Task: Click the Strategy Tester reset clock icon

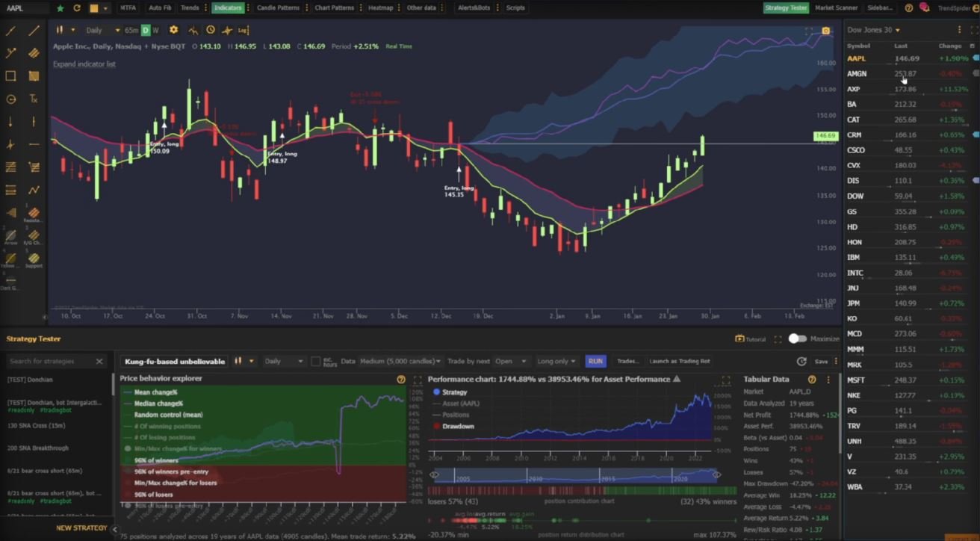Action: pos(801,362)
